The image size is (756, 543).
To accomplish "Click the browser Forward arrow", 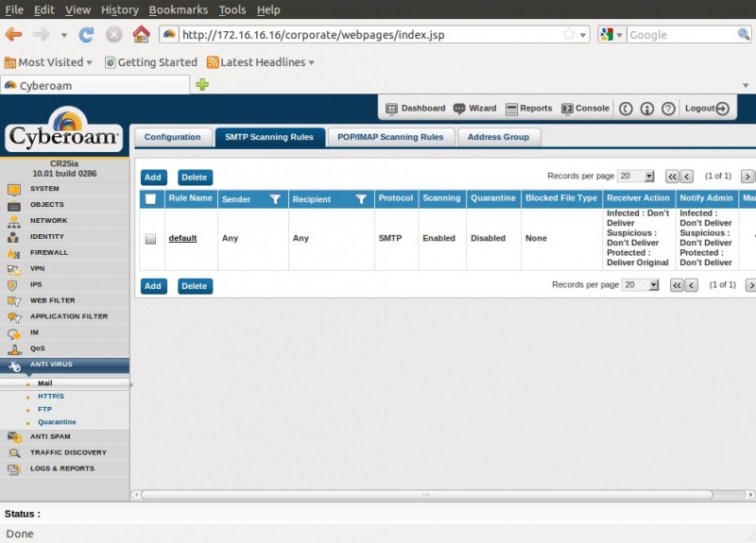I will pyautogui.click(x=42, y=35).
